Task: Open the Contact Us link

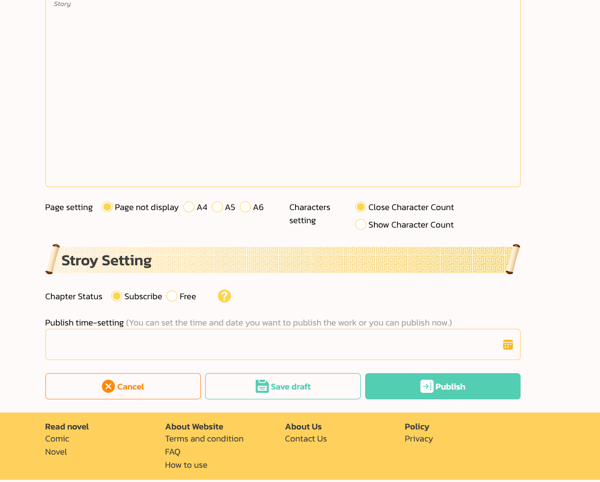Action: pyautogui.click(x=305, y=439)
